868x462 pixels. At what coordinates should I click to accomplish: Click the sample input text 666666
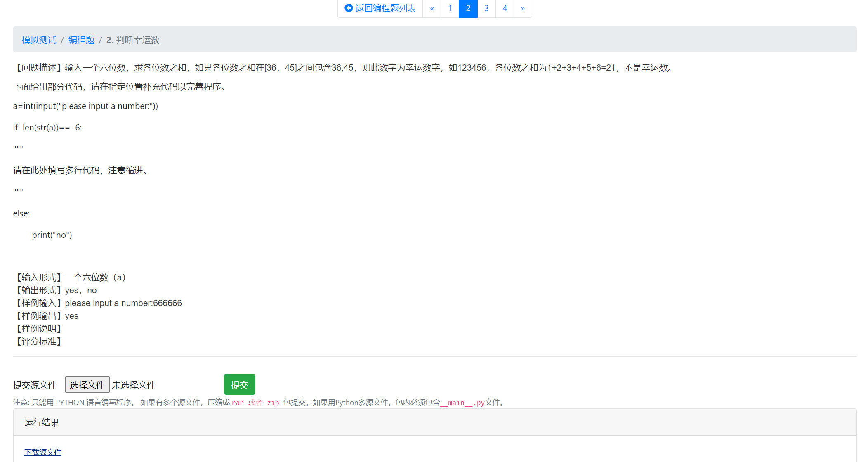click(167, 303)
